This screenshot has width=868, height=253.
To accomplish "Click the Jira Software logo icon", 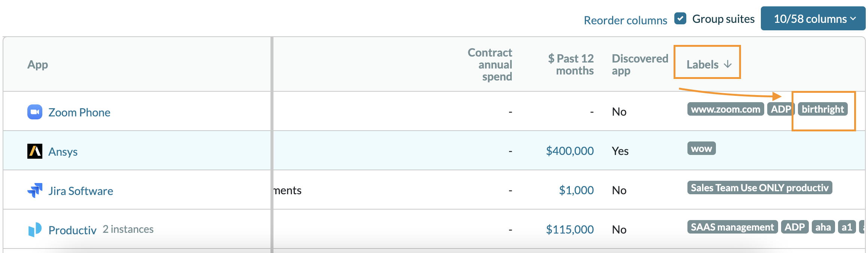I will click(x=35, y=190).
